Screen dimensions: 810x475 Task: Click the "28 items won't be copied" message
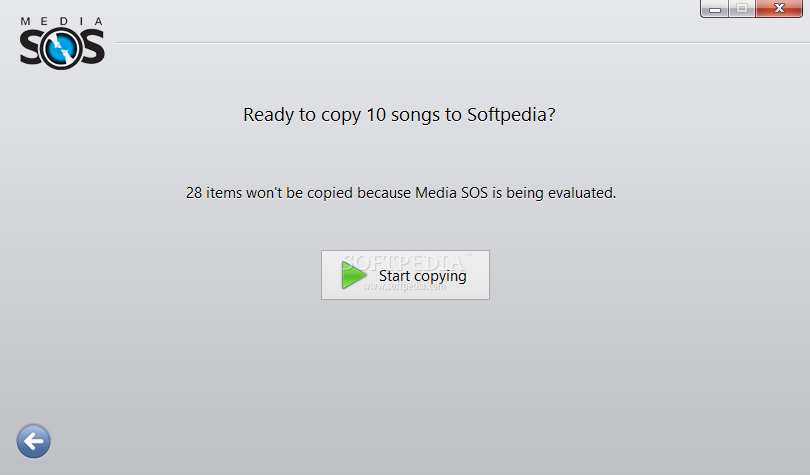pos(401,193)
